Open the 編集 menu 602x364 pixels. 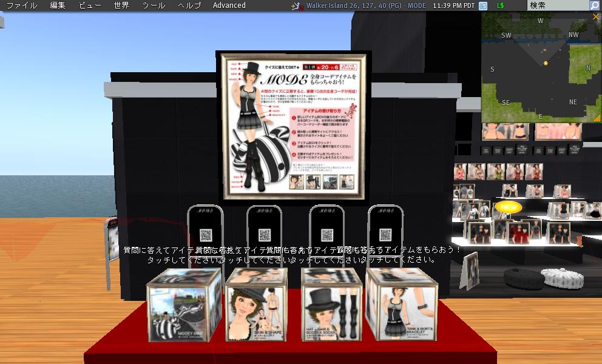(x=58, y=5)
